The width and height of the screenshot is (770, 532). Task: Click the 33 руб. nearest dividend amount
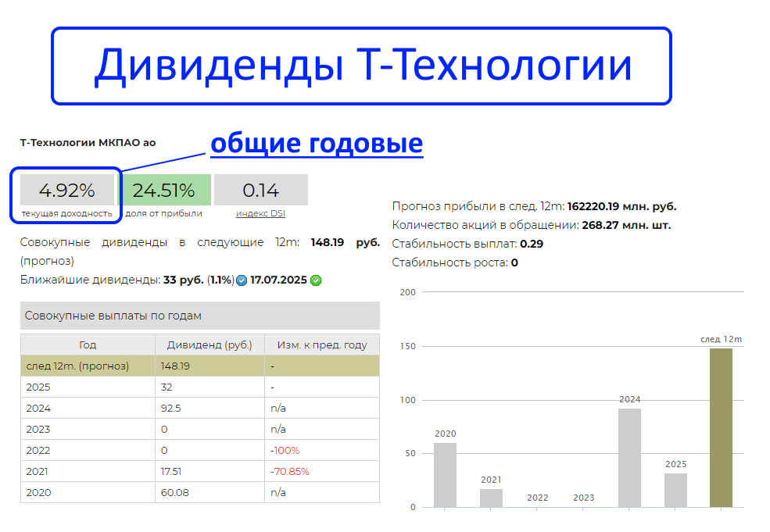point(183,280)
